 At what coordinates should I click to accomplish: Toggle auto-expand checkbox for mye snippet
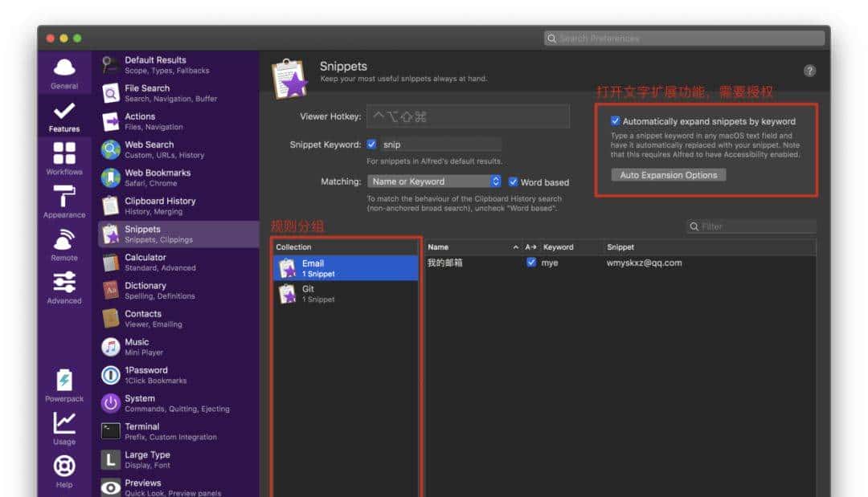[x=531, y=263]
